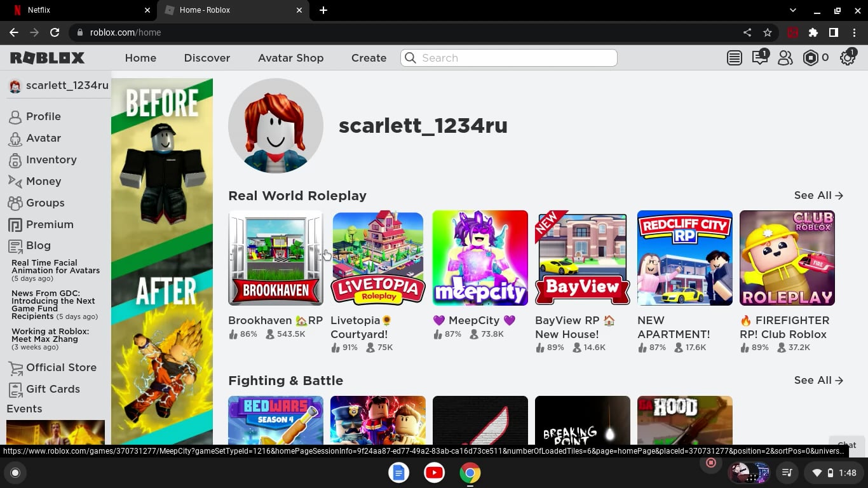Launch YouTube from the shelf
The width and height of the screenshot is (868, 488).
(x=434, y=473)
